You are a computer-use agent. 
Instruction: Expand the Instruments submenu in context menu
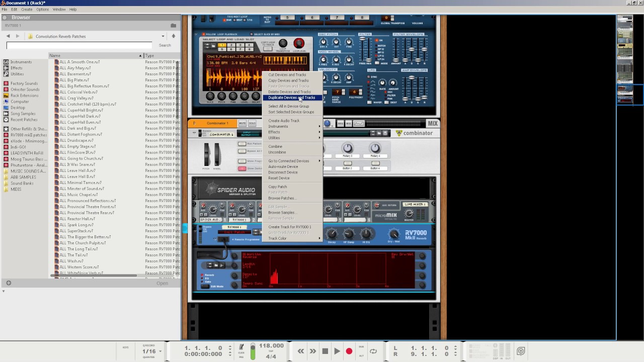coord(293,126)
